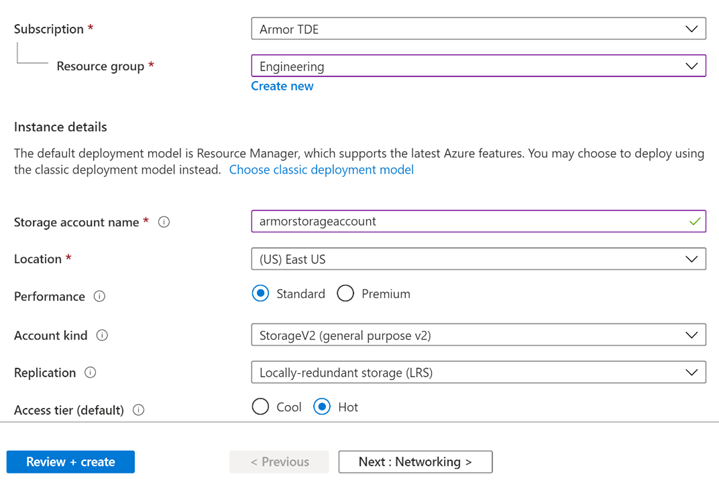
Task: Expand the Account kind dropdown
Action: 478,335
